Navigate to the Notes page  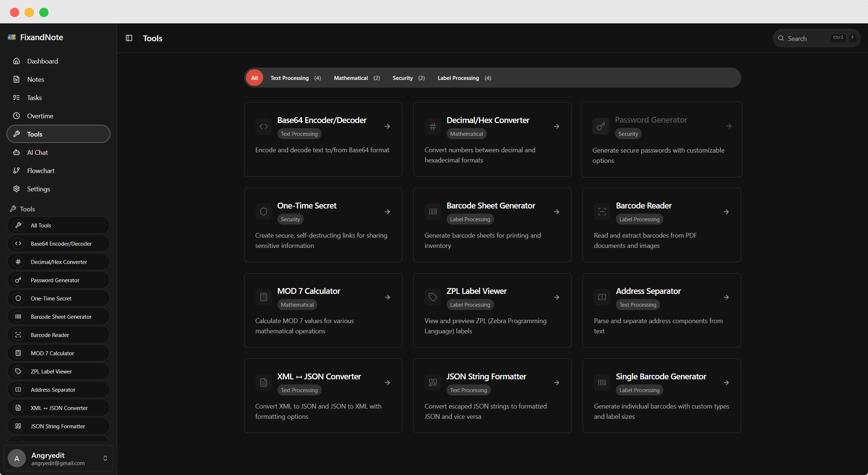tap(36, 79)
